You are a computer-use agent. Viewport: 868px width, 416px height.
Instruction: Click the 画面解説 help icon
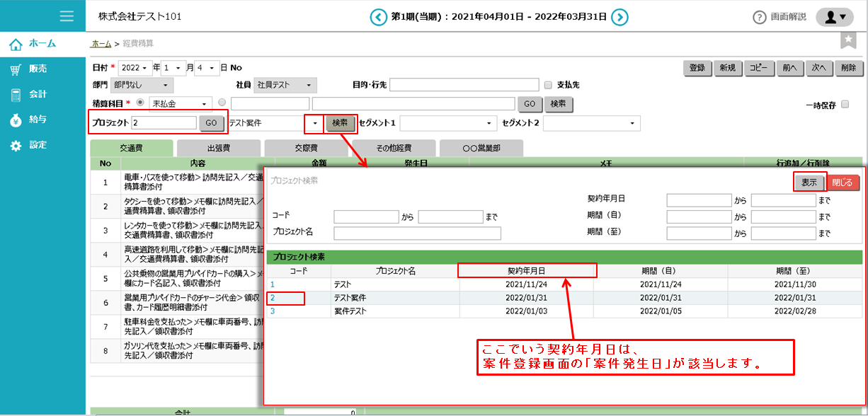(760, 17)
